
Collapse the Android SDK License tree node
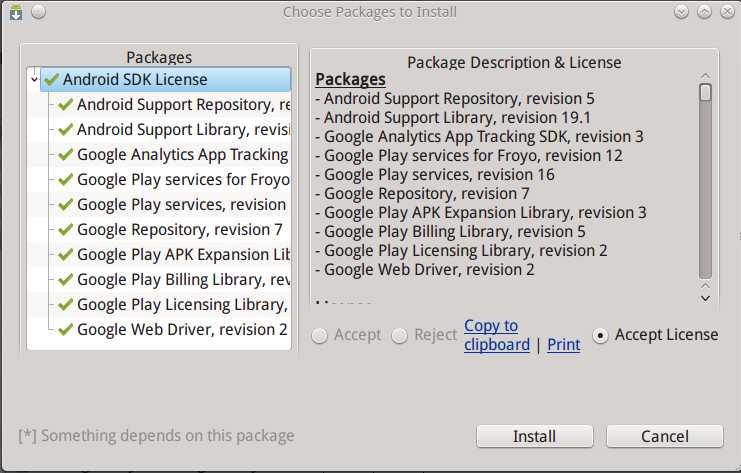point(34,79)
